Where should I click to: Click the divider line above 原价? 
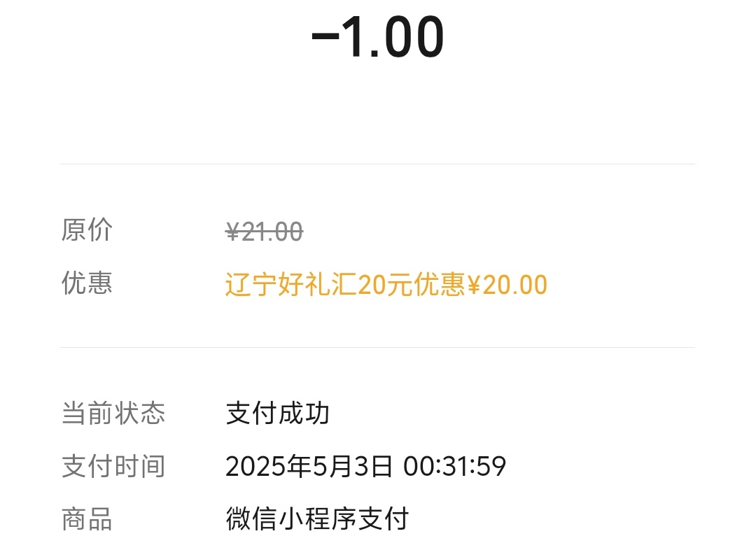[377, 164]
